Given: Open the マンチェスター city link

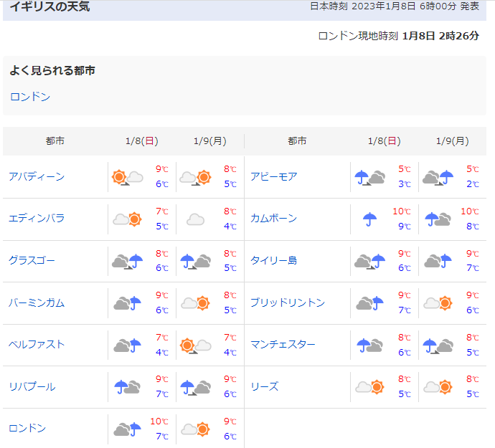Looking at the screenshot, I should [283, 344].
